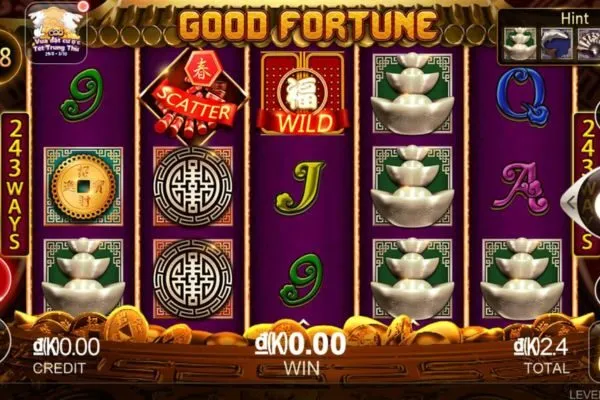The height and width of the screenshot is (400, 600).
Task: Click the CREDIT balance display
Action: pyautogui.click(x=66, y=356)
